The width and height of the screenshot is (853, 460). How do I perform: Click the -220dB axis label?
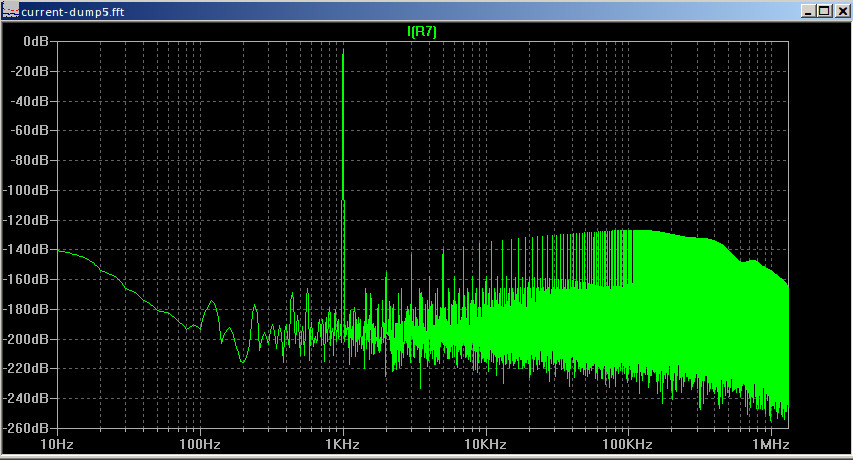point(26,369)
